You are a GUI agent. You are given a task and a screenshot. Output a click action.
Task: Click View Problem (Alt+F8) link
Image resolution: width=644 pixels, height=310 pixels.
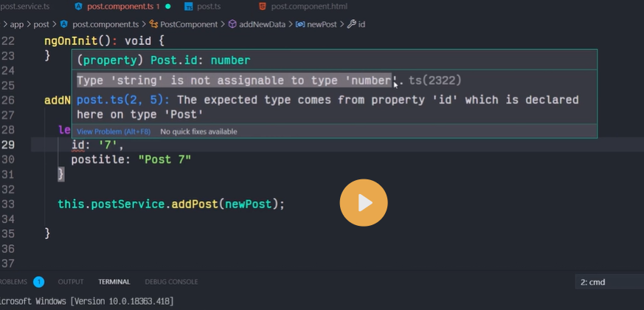(114, 131)
